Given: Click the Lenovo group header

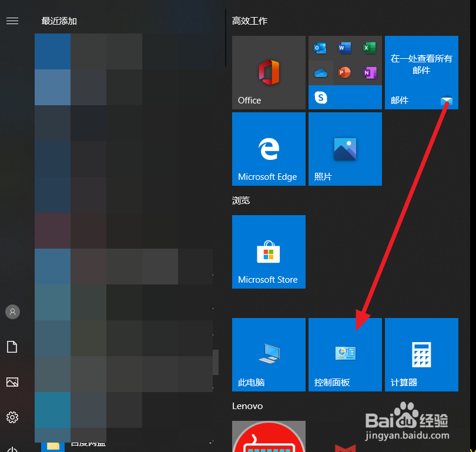Looking at the screenshot, I should point(247,406).
